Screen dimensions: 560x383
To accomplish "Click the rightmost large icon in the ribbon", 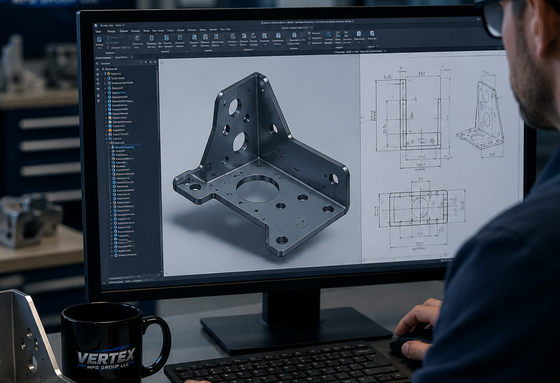I will tap(372, 35).
